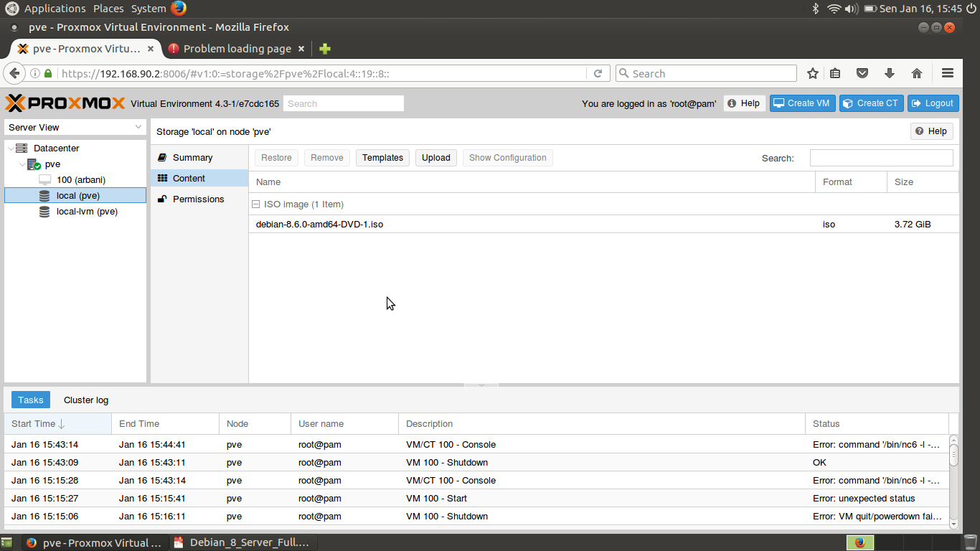Click the site identity padlock icon
Viewport: 980px width, 551px height.
[x=48, y=73]
